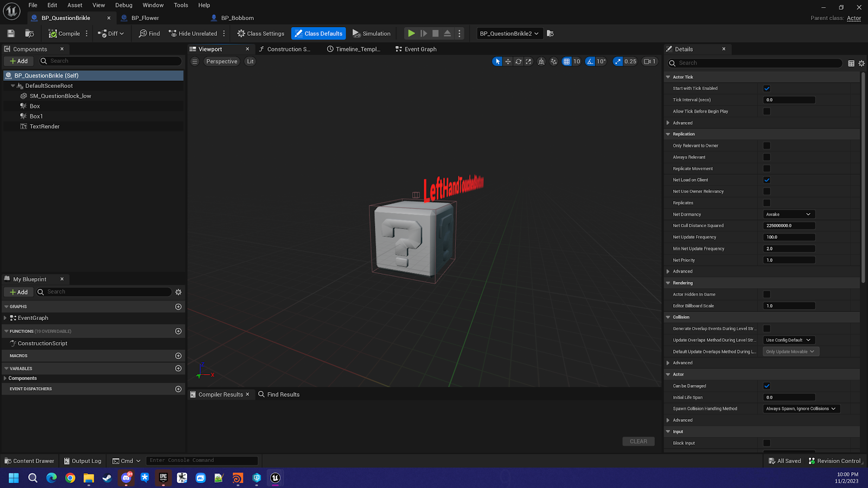Enable Actor Hidden In Game checkbox
868x488 pixels.
point(767,294)
